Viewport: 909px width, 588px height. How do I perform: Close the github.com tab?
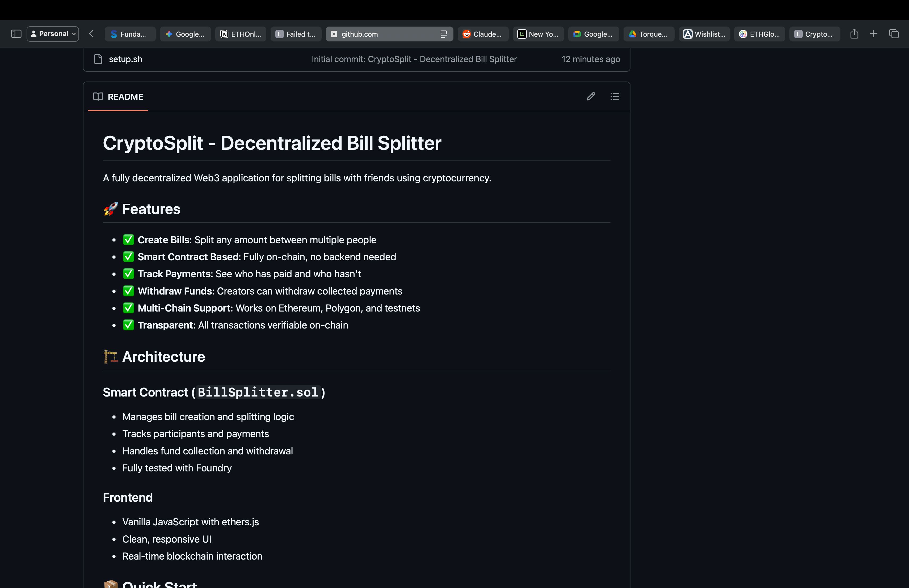click(x=334, y=34)
